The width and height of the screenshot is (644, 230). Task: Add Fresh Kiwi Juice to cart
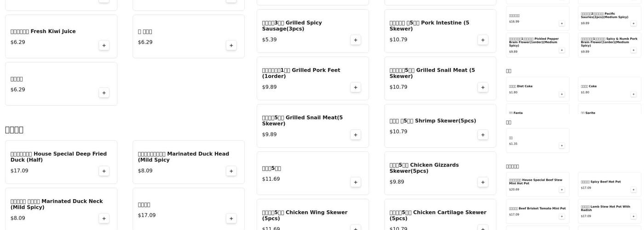pyautogui.click(x=104, y=45)
